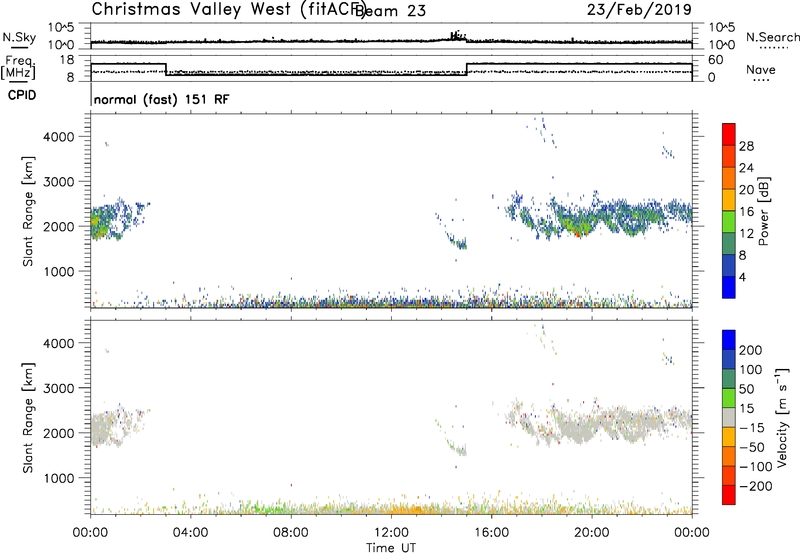This screenshot has width=800, height=554.
Task: Click the '60' Nave axis tick
Action: (x=716, y=60)
